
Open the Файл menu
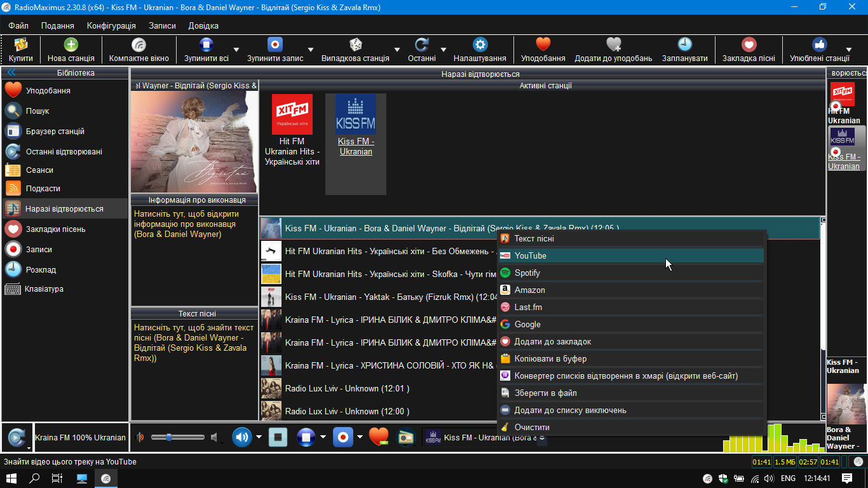click(x=18, y=26)
